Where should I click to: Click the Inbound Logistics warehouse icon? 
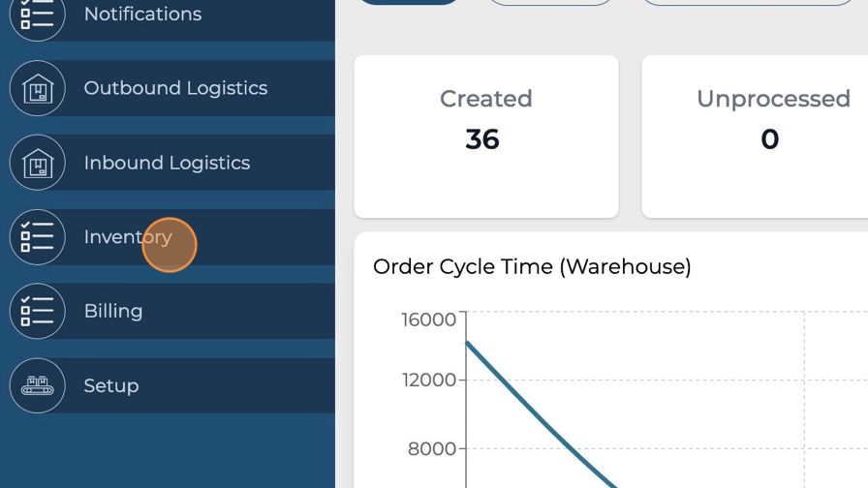[x=37, y=163]
